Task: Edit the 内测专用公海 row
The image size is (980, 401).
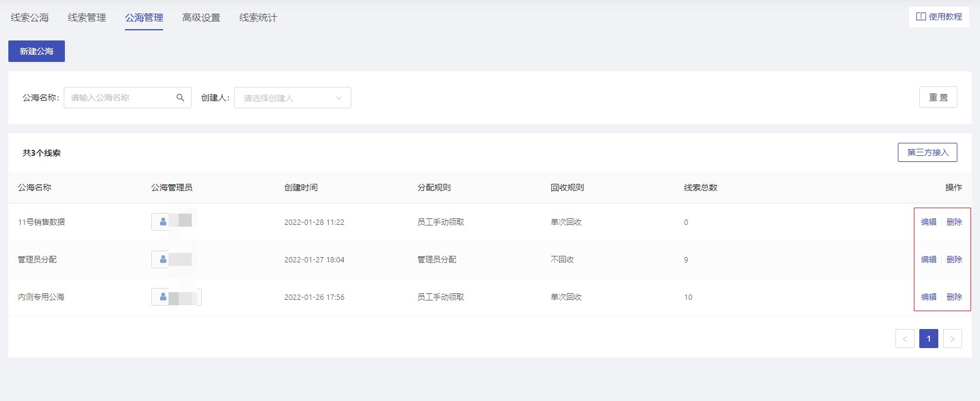Action: pos(929,297)
